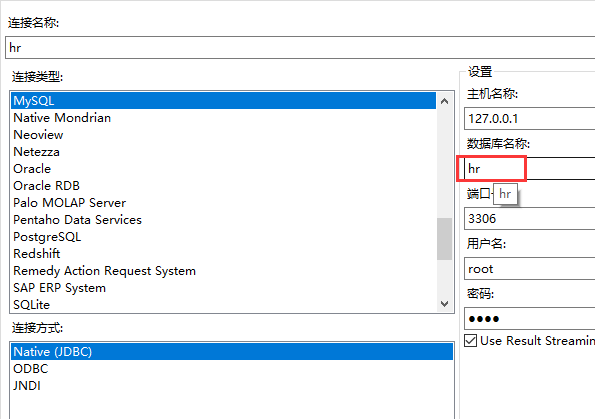Click the database name field containing hr
This screenshot has width=595, height=419.
pyautogui.click(x=530, y=169)
